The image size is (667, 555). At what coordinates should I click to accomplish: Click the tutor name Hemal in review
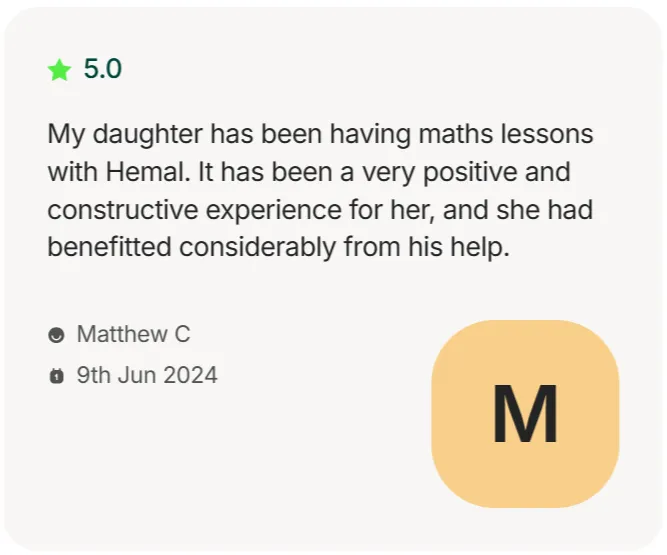[148, 172]
